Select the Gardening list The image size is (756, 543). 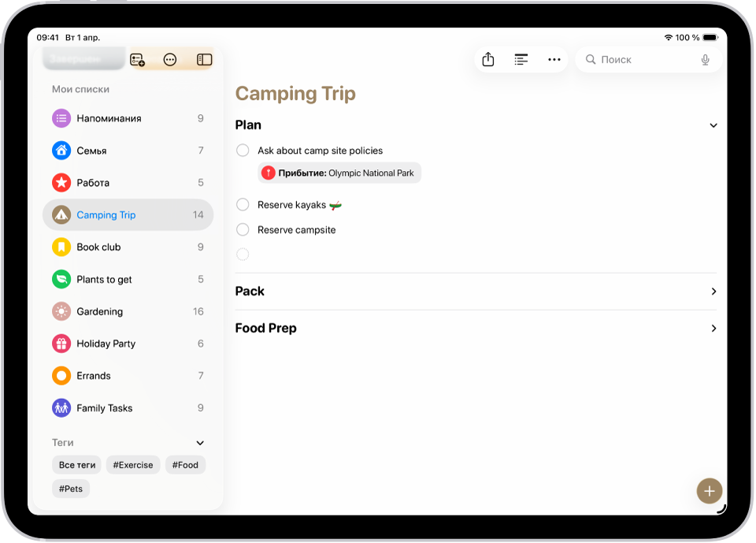[x=128, y=311]
